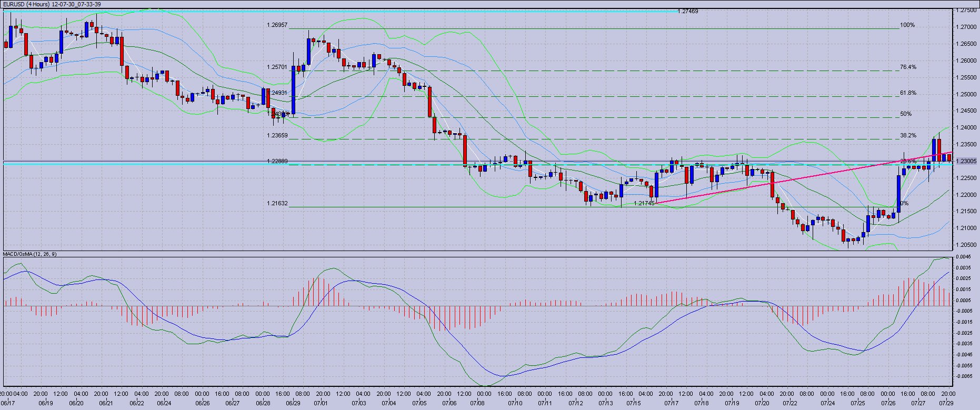Image resolution: width=980 pixels, height=410 pixels.
Task: Click the 76.4% Fibonacci retracement label
Action: (x=907, y=67)
